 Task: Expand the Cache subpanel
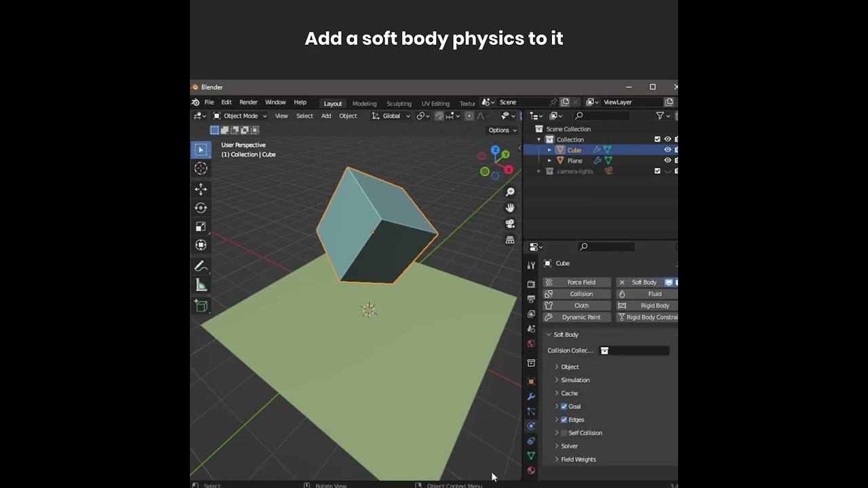point(557,393)
